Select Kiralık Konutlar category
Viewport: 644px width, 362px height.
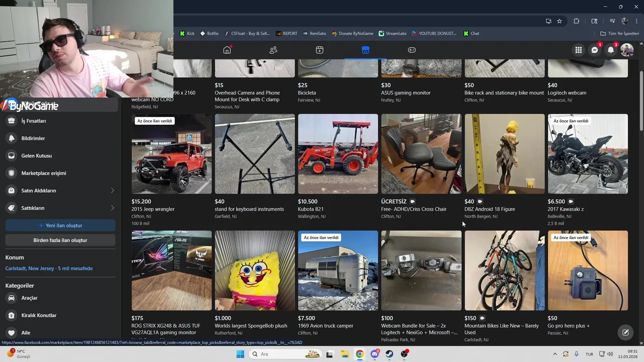point(60,315)
